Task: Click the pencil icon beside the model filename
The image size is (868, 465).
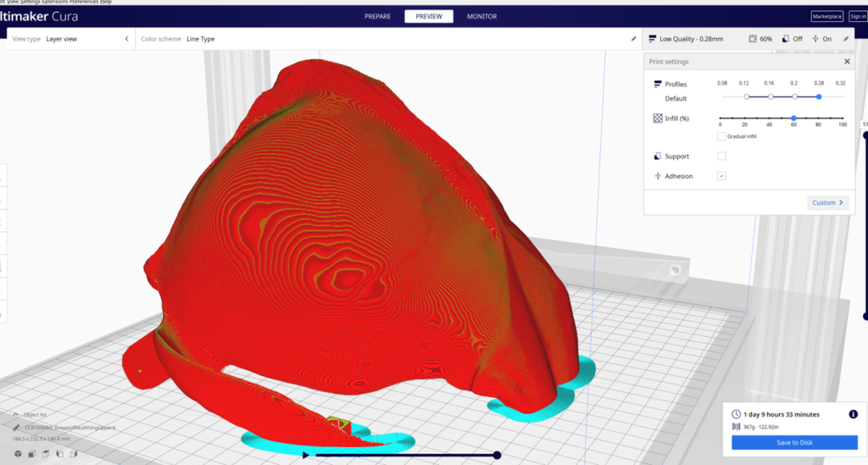Action: [x=17, y=428]
